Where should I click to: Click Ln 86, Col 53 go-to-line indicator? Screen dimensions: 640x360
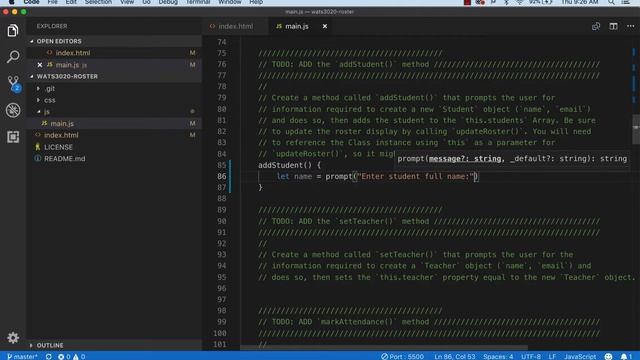coord(454,356)
